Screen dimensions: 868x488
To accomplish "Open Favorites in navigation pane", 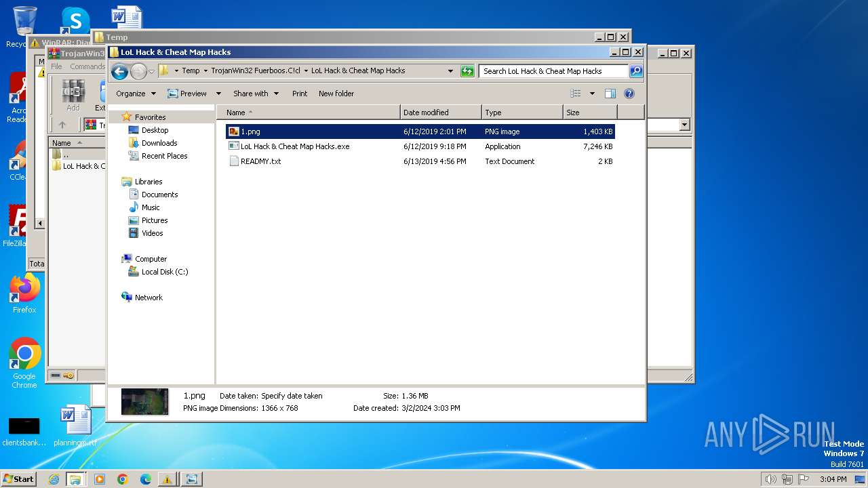I will pos(150,117).
